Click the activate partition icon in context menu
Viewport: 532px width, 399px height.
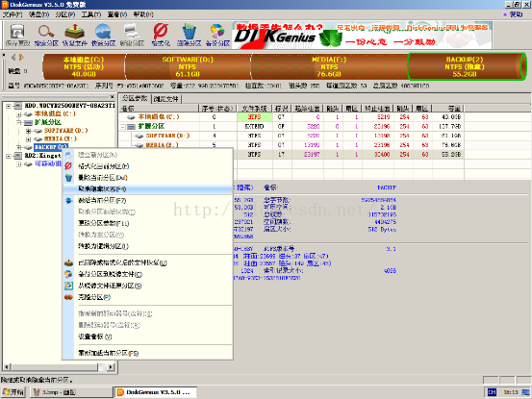68,200
